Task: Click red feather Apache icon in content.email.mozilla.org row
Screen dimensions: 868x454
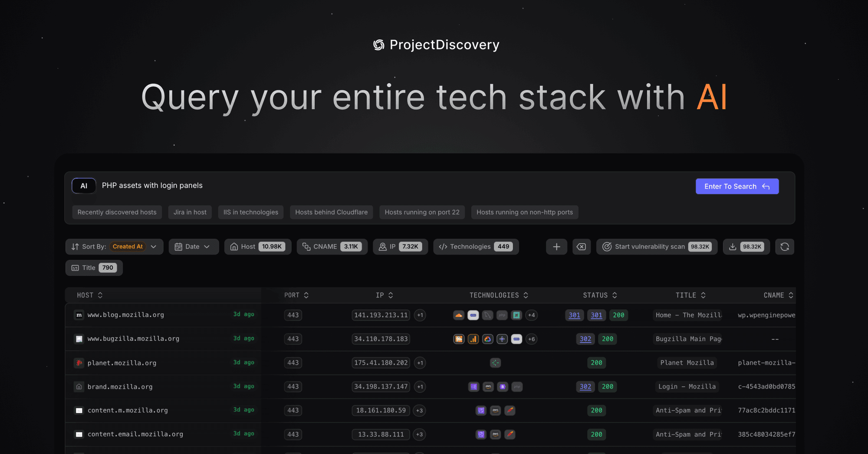Action: point(510,434)
